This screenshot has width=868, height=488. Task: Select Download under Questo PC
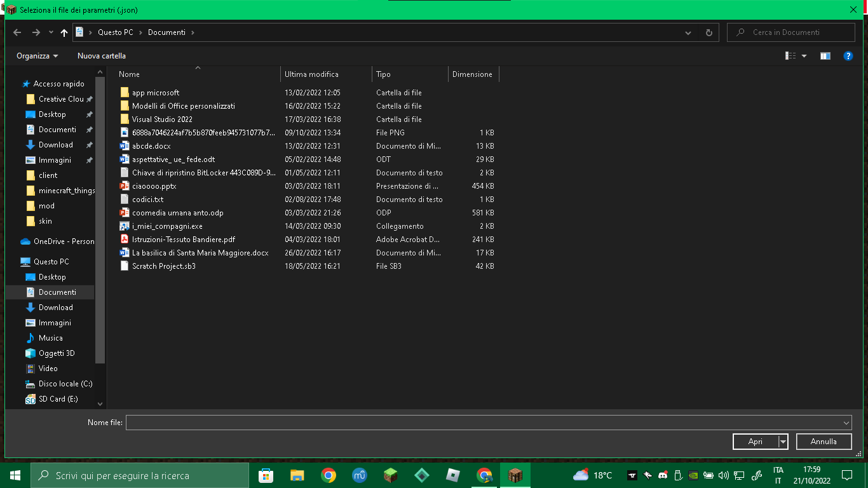(55, 308)
